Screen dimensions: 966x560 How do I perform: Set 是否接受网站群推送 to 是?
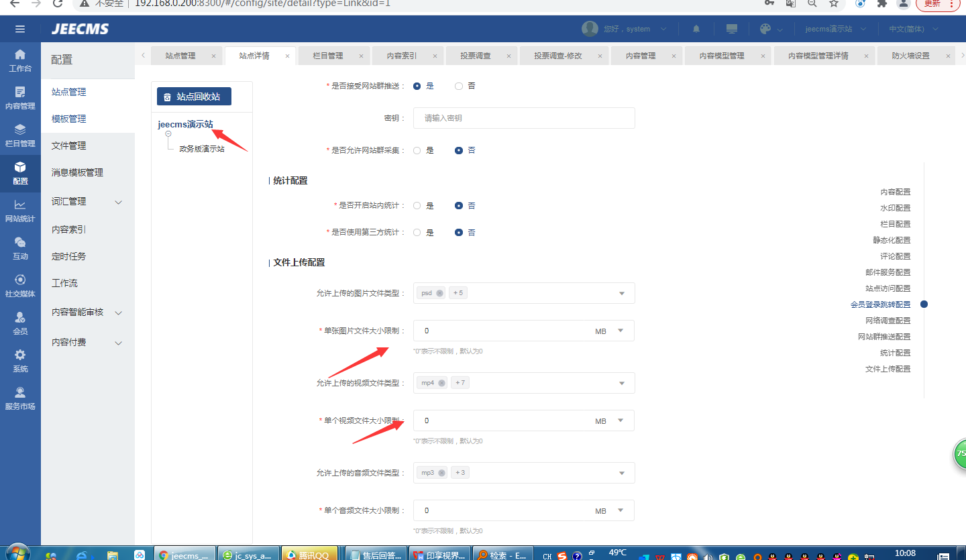pos(417,86)
